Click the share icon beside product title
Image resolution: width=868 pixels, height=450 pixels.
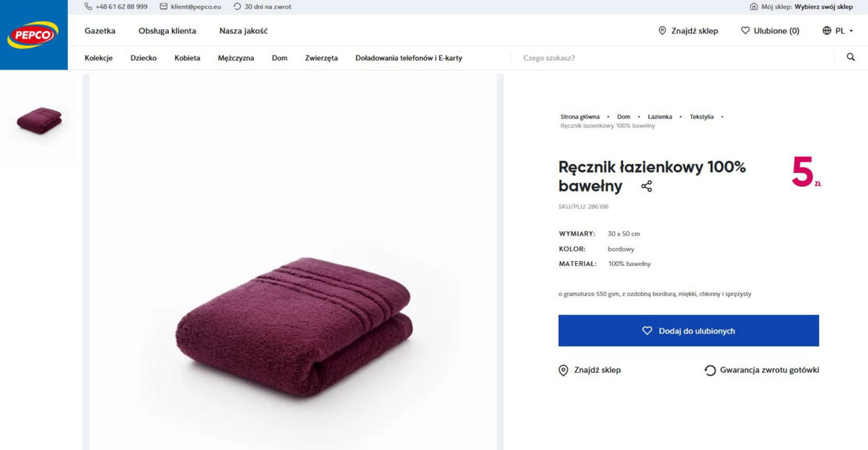pyautogui.click(x=647, y=186)
